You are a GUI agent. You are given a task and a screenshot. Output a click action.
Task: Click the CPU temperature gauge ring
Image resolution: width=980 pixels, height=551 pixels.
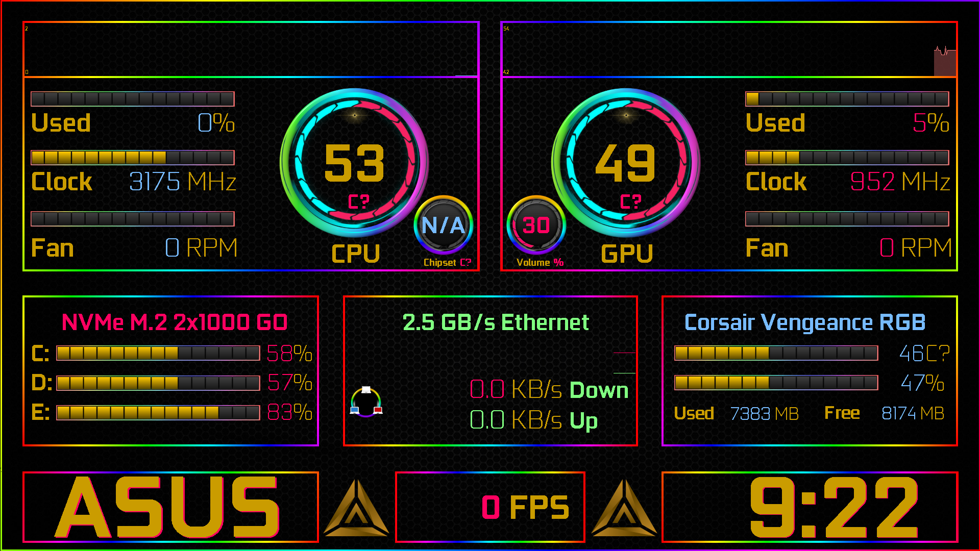point(354,163)
